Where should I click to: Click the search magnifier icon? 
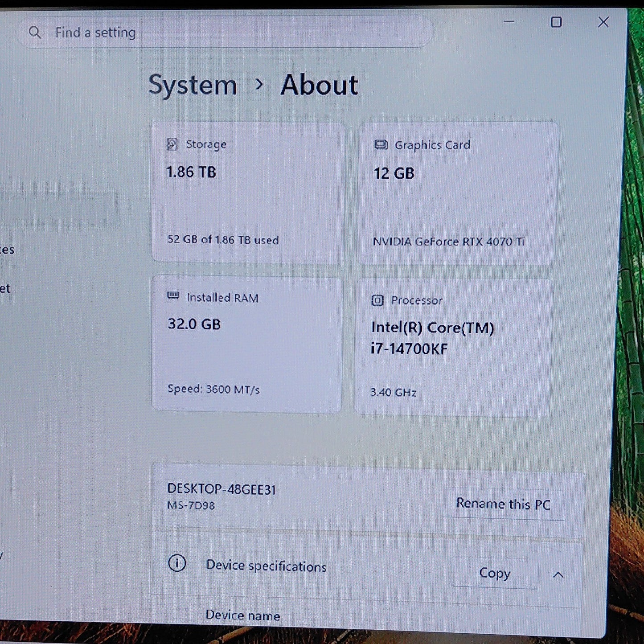[35, 32]
